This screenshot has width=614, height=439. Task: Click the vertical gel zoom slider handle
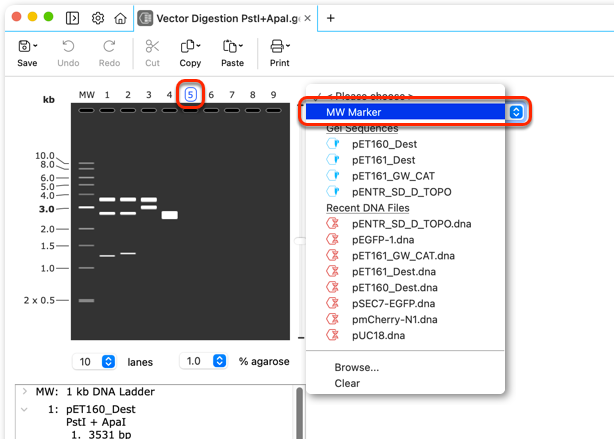coord(300,241)
